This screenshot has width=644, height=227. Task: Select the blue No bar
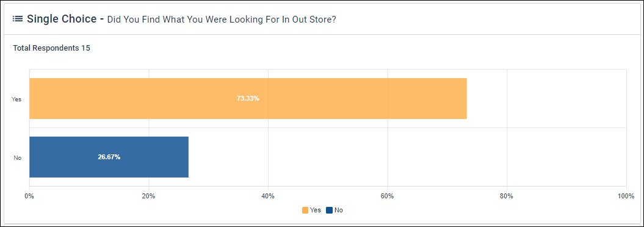click(x=109, y=157)
